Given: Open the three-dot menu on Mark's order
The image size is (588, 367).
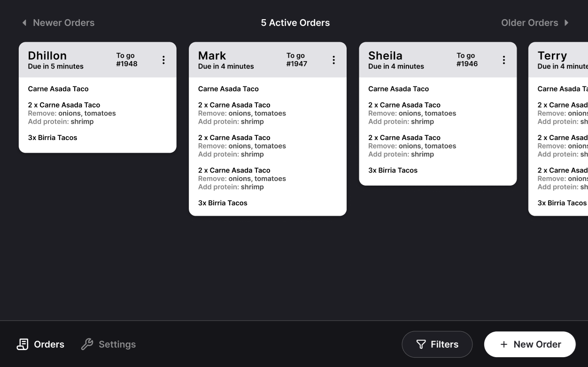Looking at the screenshot, I should (333, 60).
